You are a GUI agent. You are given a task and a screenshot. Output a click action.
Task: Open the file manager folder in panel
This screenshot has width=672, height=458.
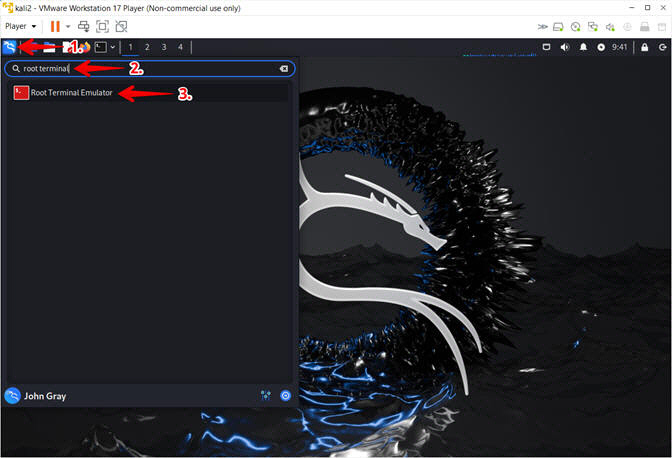pos(48,47)
